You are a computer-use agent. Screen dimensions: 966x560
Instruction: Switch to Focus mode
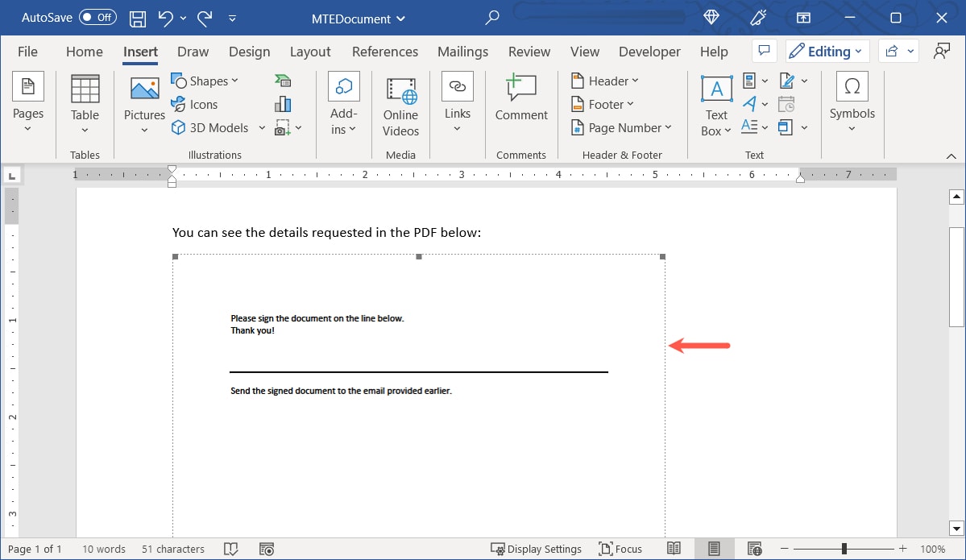click(x=620, y=549)
